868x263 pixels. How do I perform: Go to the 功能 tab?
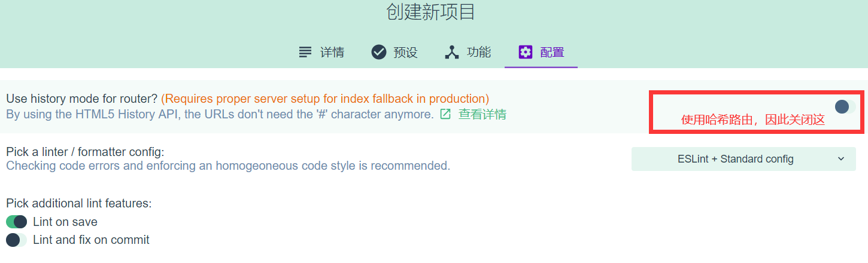[x=479, y=52]
